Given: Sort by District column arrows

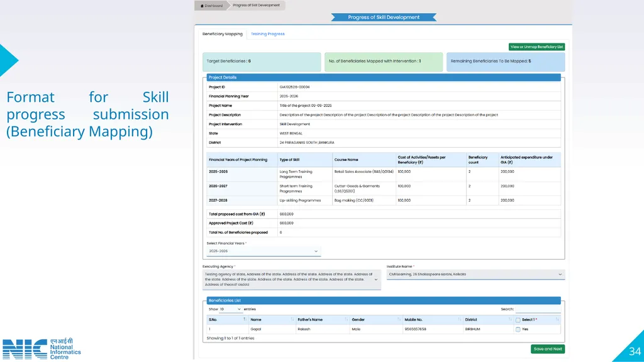Looking at the screenshot, I should pyautogui.click(x=510, y=319).
